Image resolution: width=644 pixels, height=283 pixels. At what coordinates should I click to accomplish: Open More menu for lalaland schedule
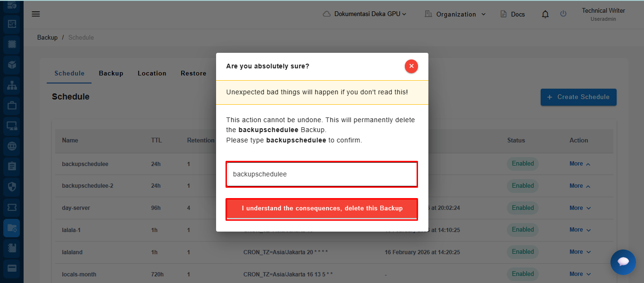[x=580, y=252]
